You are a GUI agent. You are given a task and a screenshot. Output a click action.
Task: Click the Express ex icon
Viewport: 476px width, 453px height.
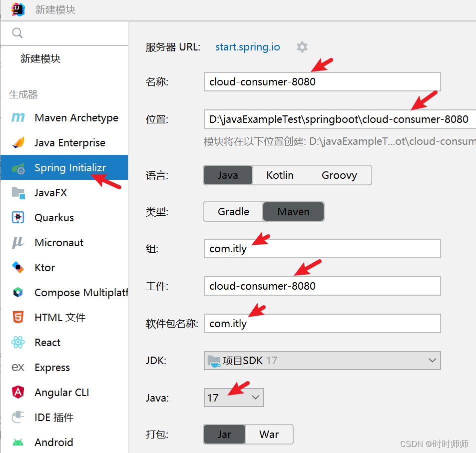tap(18, 368)
